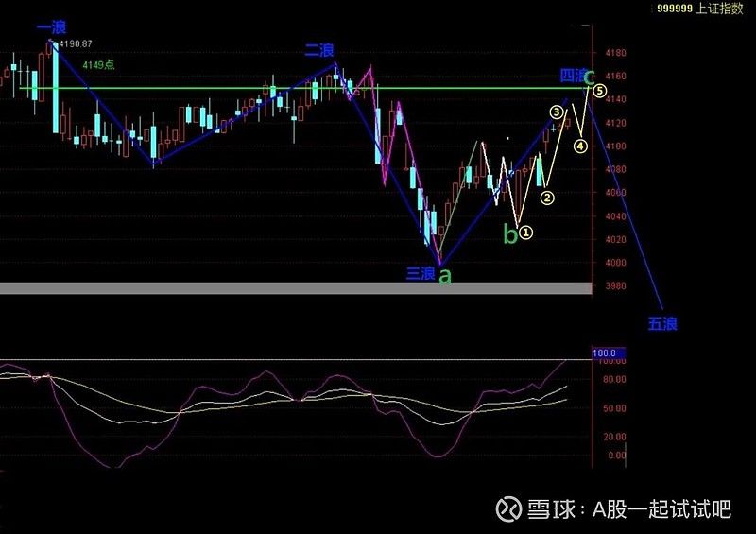Select the 4190.87 high price label
This screenshot has width=756, height=534.
[x=76, y=43]
